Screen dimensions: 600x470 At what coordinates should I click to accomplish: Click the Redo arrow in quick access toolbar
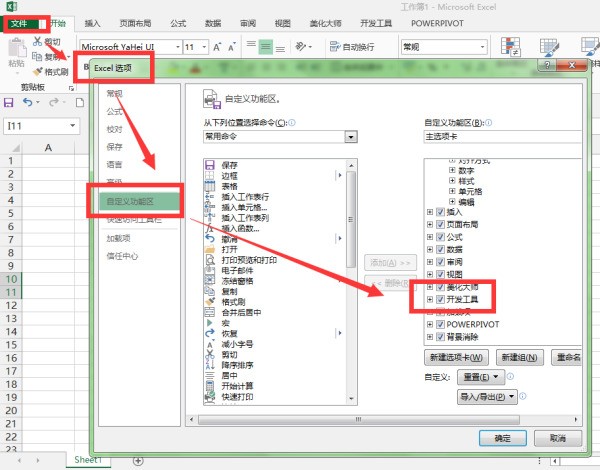tap(54, 102)
